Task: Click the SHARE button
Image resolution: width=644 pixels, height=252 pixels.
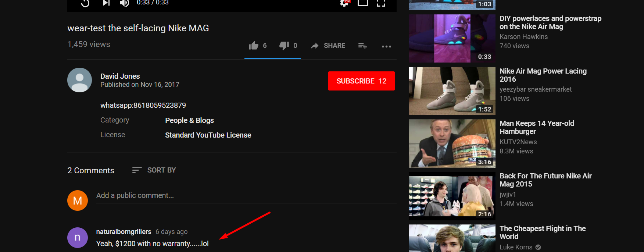Action: [328, 46]
